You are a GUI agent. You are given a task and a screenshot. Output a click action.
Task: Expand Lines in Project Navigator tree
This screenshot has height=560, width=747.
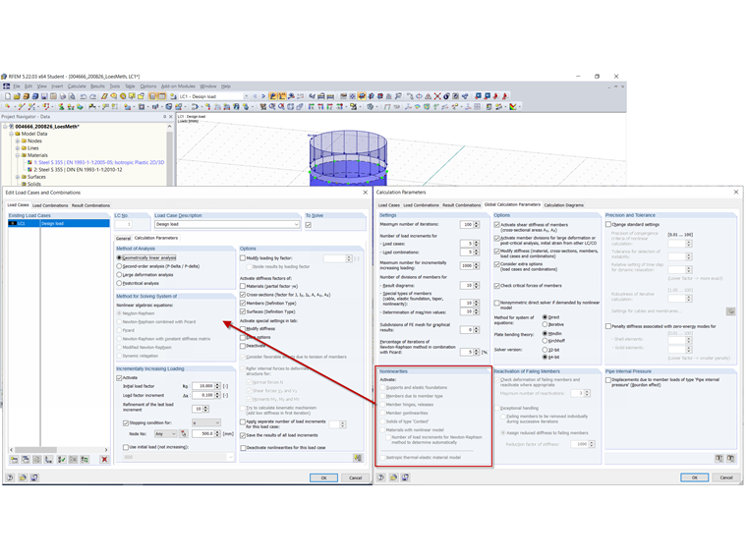coord(18,148)
